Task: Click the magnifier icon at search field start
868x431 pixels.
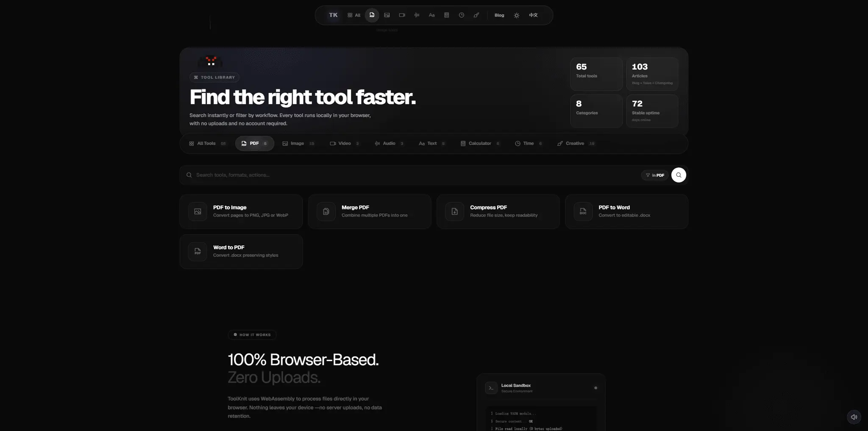Action: (x=189, y=175)
